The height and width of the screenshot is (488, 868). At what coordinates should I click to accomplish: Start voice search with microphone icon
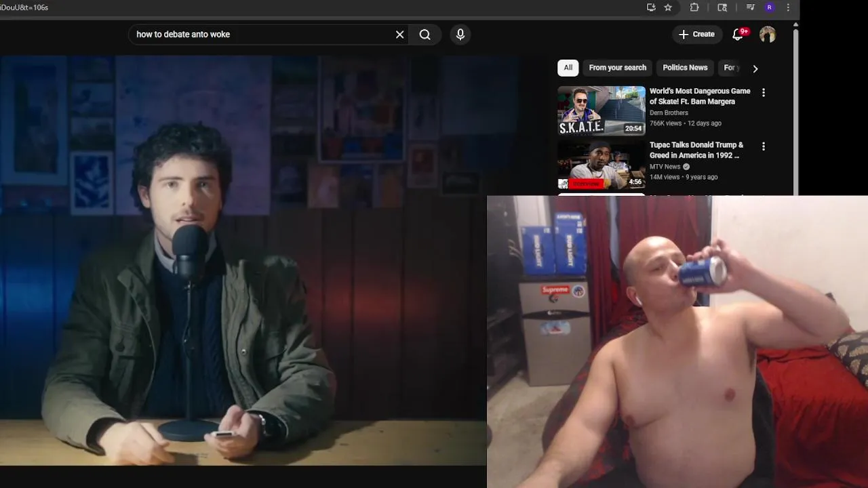point(460,35)
